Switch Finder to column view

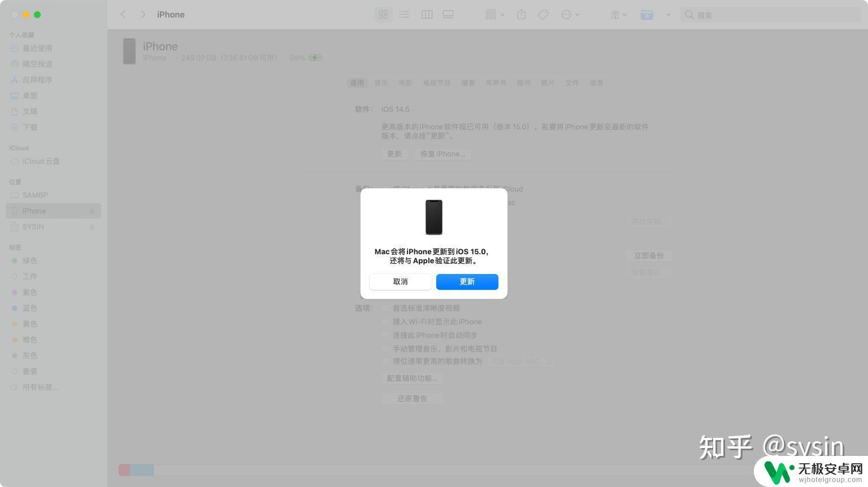tap(427, 15)
